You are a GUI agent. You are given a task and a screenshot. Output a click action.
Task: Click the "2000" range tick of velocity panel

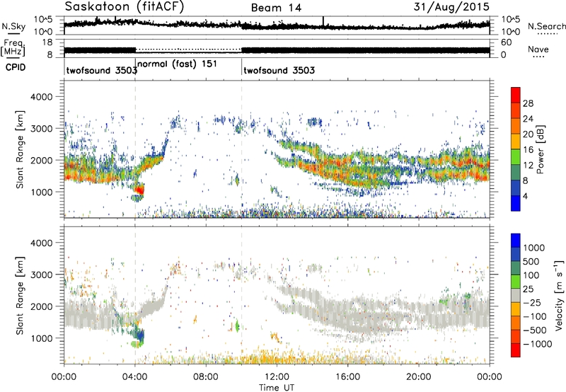pyautogui.click(x=43, y=306)
